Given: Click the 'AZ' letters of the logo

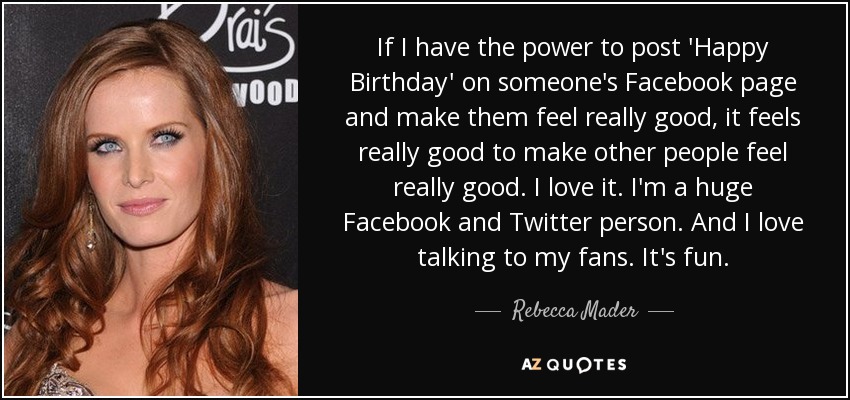Looking at the screenshot, I should [x=530, y=364].
